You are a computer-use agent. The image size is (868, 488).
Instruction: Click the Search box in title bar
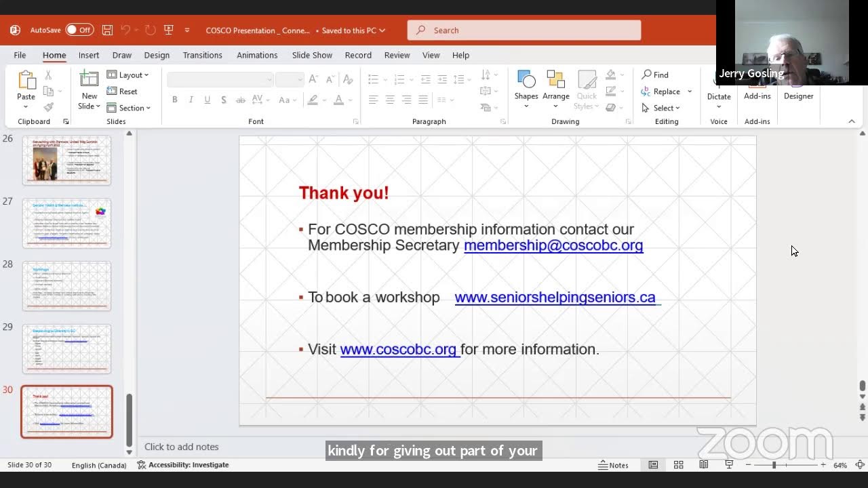click(524, 30)
